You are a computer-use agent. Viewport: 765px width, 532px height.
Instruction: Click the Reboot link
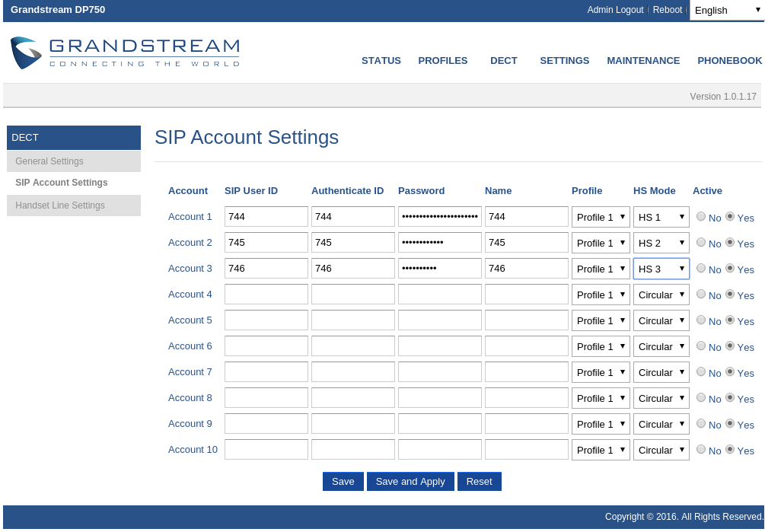point(668,10)
